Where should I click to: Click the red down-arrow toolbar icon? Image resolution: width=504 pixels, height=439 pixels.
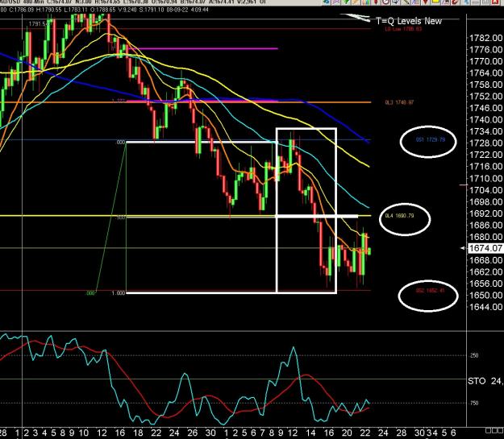[426, 2]
